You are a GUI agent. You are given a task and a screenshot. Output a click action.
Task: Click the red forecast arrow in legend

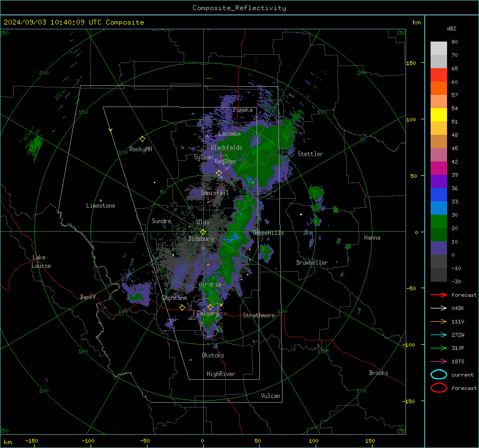click(439, 295)
